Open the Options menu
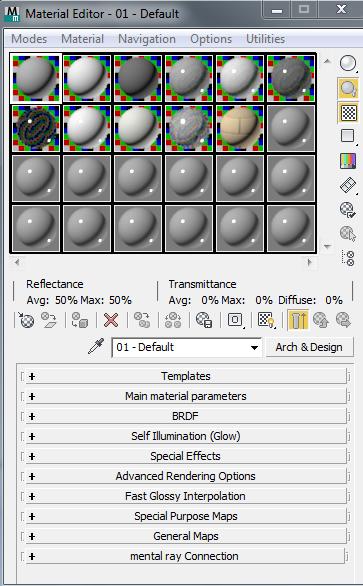 pos(211,39)
